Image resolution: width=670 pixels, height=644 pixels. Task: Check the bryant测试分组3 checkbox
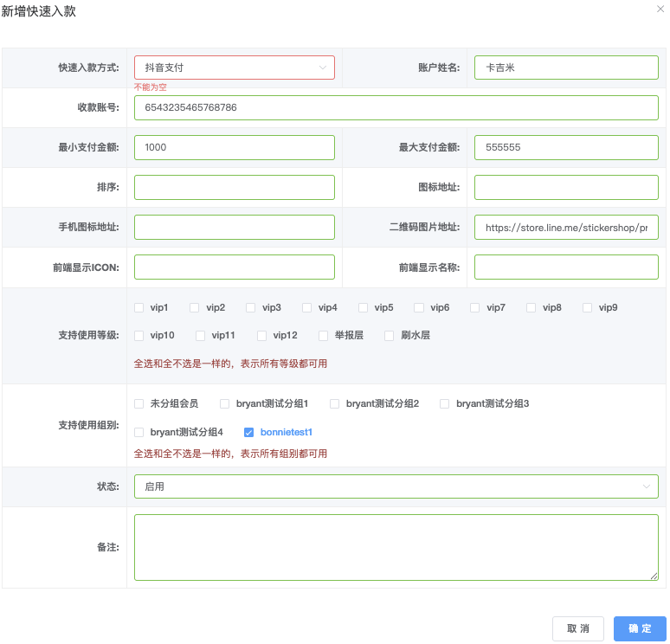point(445,403)
